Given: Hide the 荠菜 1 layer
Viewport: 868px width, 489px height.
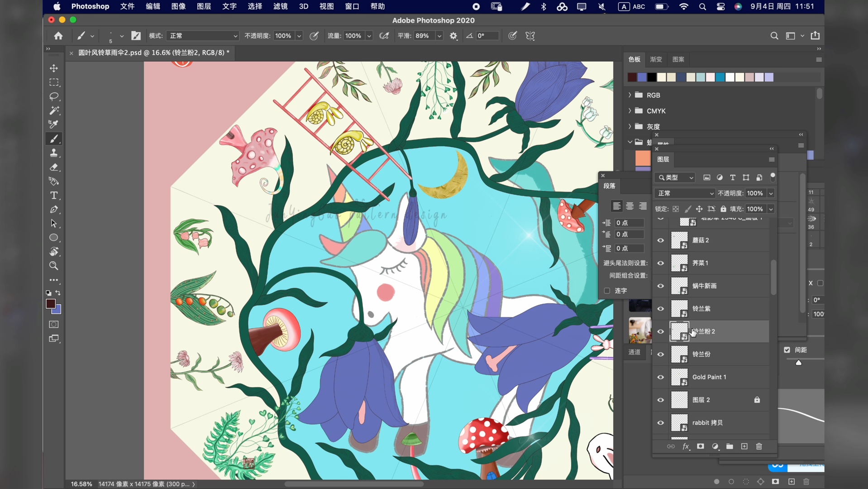Looking at the screenshot, I should [661, 263].
